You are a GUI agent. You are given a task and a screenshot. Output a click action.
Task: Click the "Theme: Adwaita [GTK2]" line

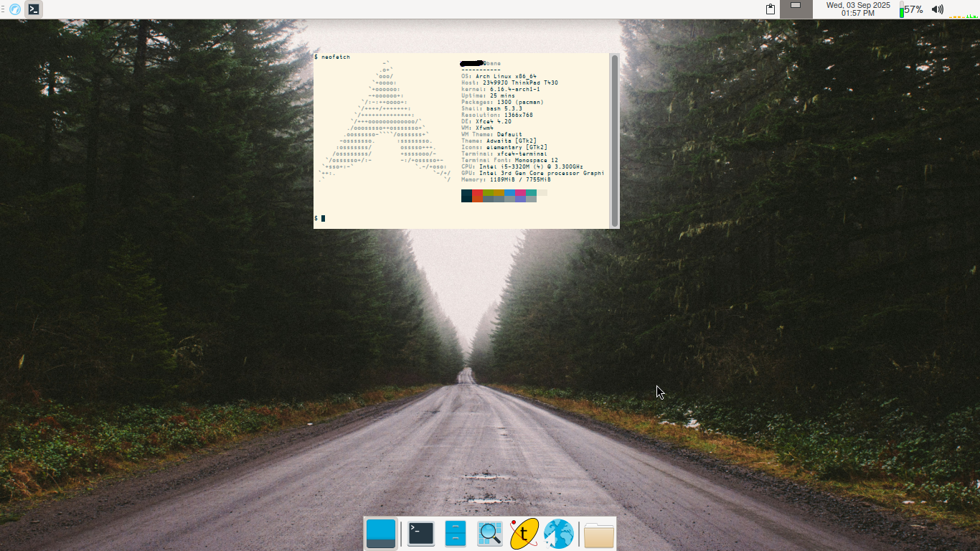499,141
